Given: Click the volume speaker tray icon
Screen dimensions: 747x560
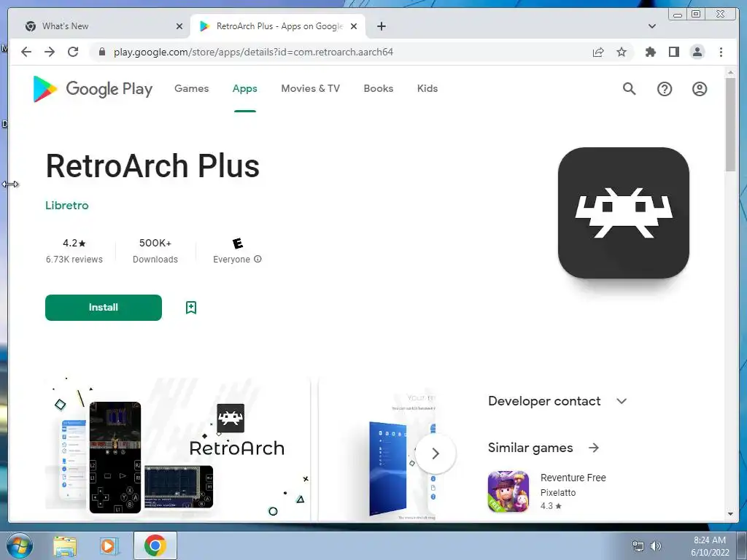Looking at the screenshot, I should 656,546.
